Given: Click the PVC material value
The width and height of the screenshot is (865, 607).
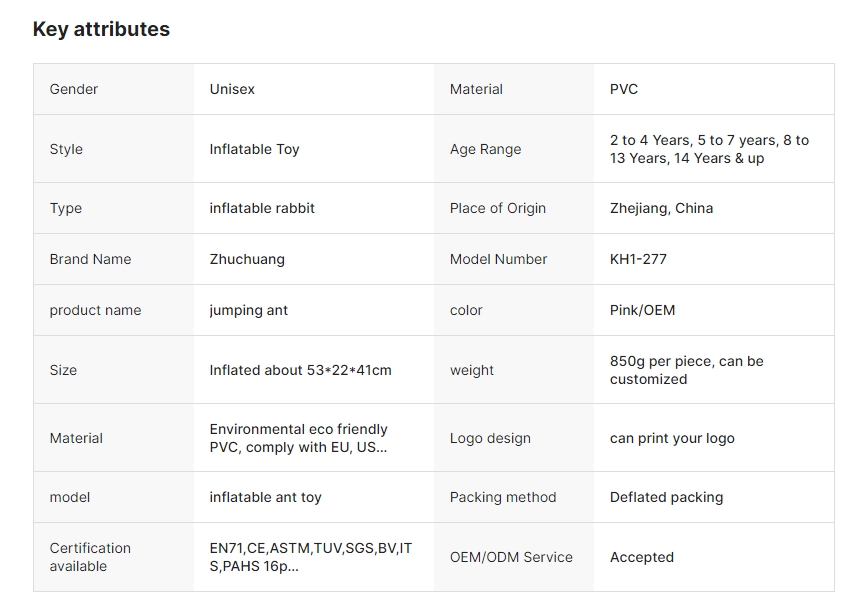Looking at the screenshot, I should [x=624, y=89].
